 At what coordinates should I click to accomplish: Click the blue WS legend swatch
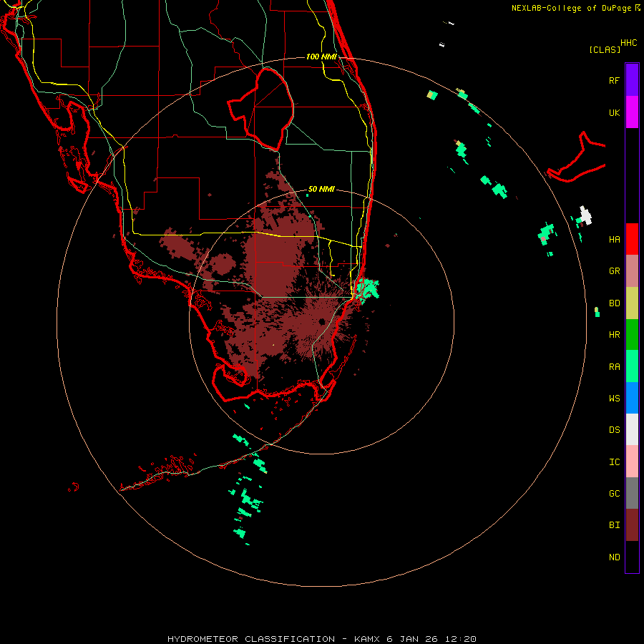pos(632,398)
